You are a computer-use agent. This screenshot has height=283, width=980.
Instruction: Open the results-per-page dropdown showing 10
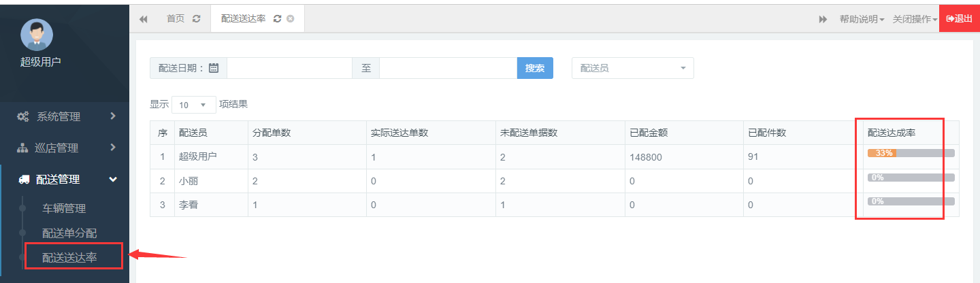point(194,105)
